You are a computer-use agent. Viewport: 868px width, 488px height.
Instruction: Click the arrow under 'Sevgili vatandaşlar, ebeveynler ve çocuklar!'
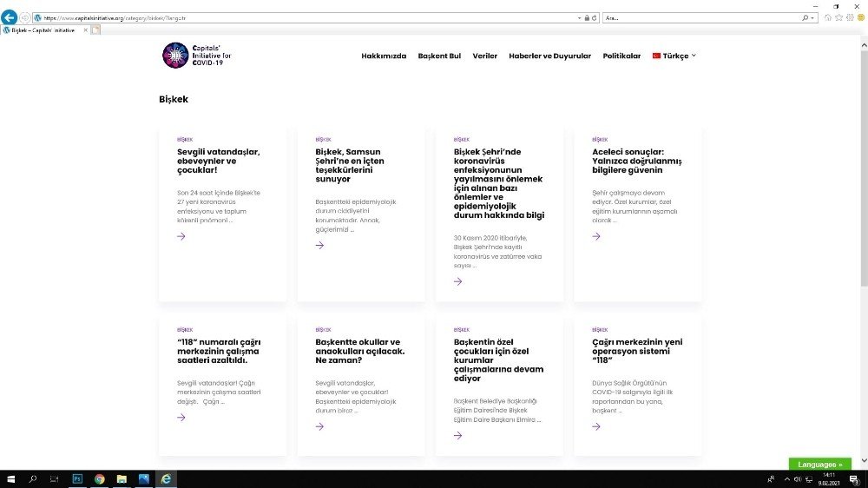click(x=181, y=236)
